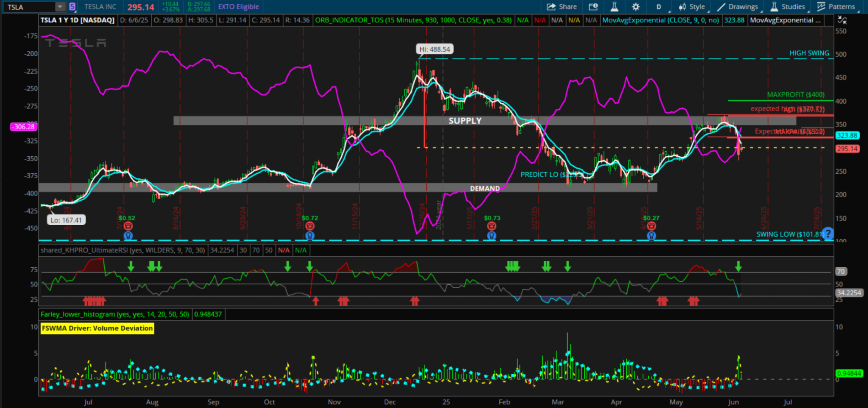
Task: Click the MAXPROFIT ($400) label
Action: [x=796, y=95]
